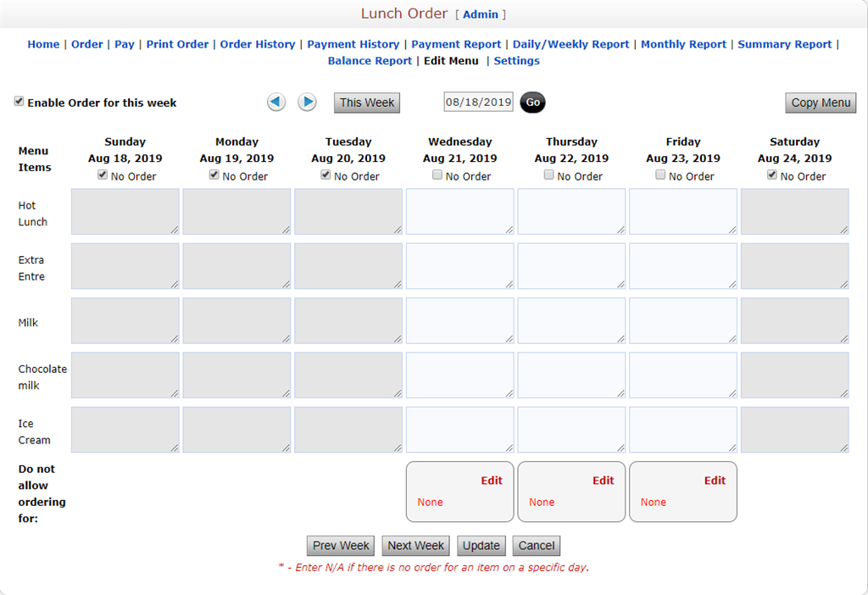Check No Order for Friday Aug 23
Screen dimensions: 868x595
[x=660, y=174]
